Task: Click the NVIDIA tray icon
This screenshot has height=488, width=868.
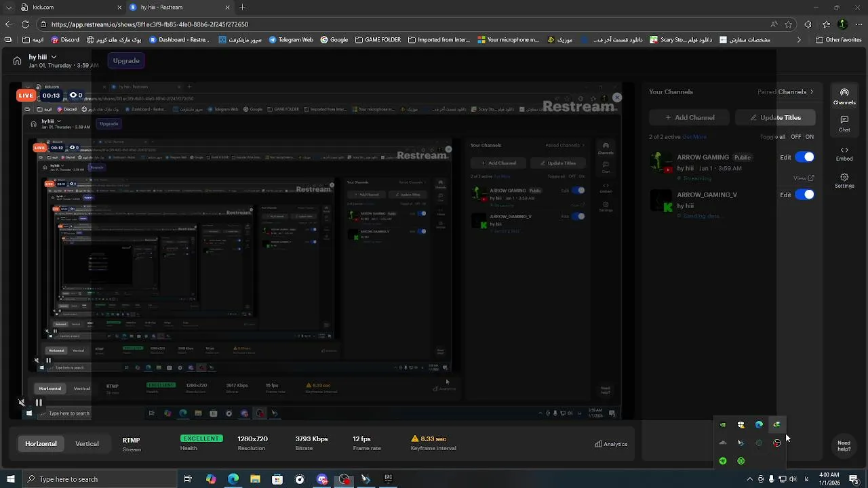Action: click(723, 425)
